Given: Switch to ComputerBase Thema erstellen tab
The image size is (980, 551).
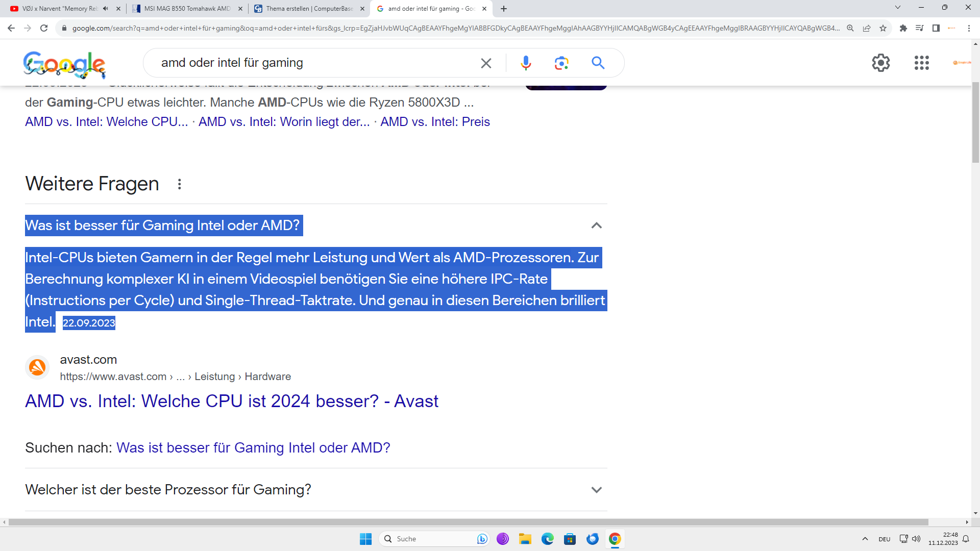Looking at the screenshot, I should [304, 9].
